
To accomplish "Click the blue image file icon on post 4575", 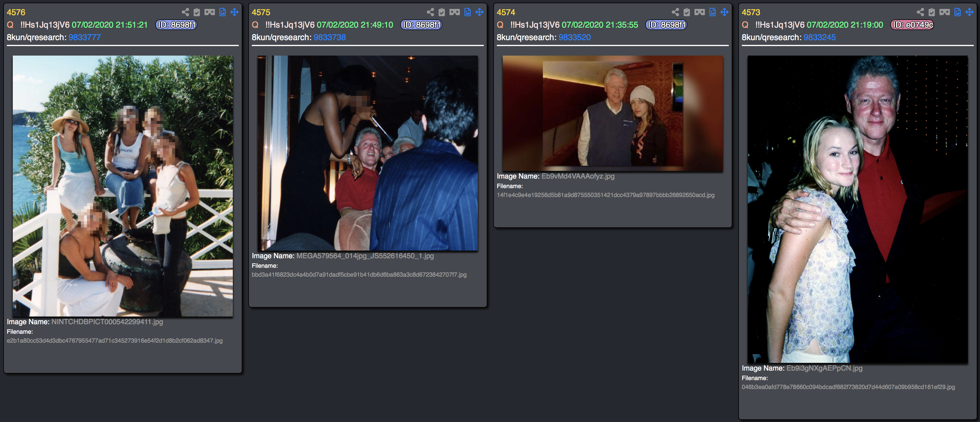I will [467, 12].
